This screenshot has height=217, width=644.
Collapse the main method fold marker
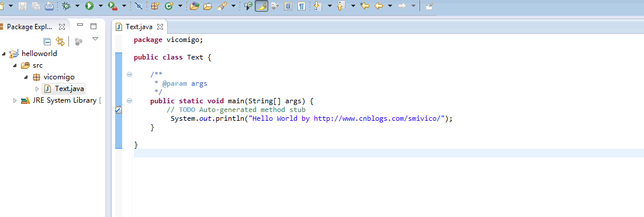129,100
